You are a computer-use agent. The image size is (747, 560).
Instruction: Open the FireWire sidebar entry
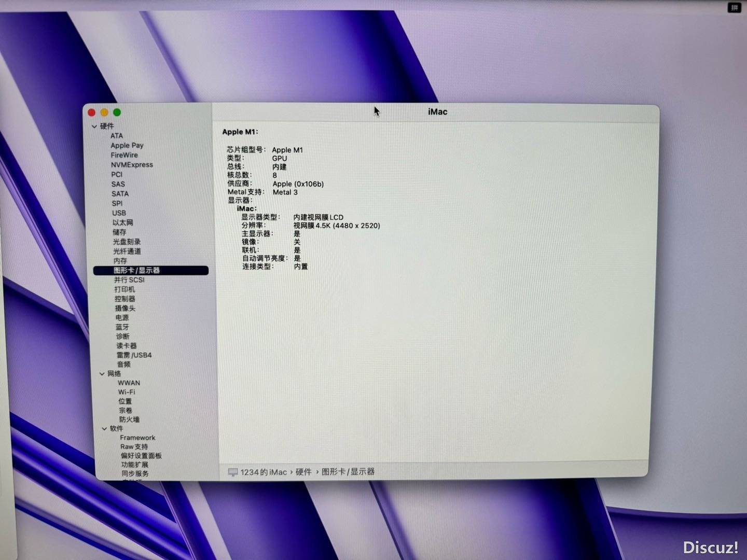coord(125,155)
